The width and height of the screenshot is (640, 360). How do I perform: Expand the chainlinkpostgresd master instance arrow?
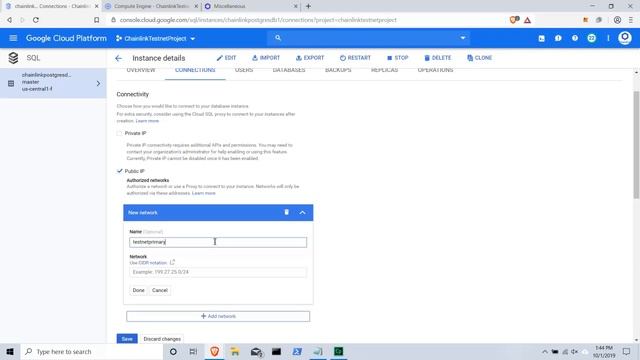pos(98,84)
